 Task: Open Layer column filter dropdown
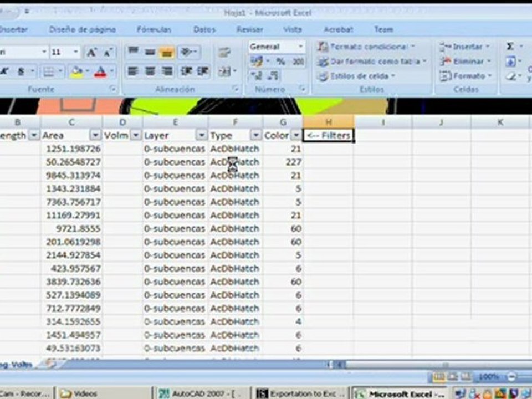point(202,135)
